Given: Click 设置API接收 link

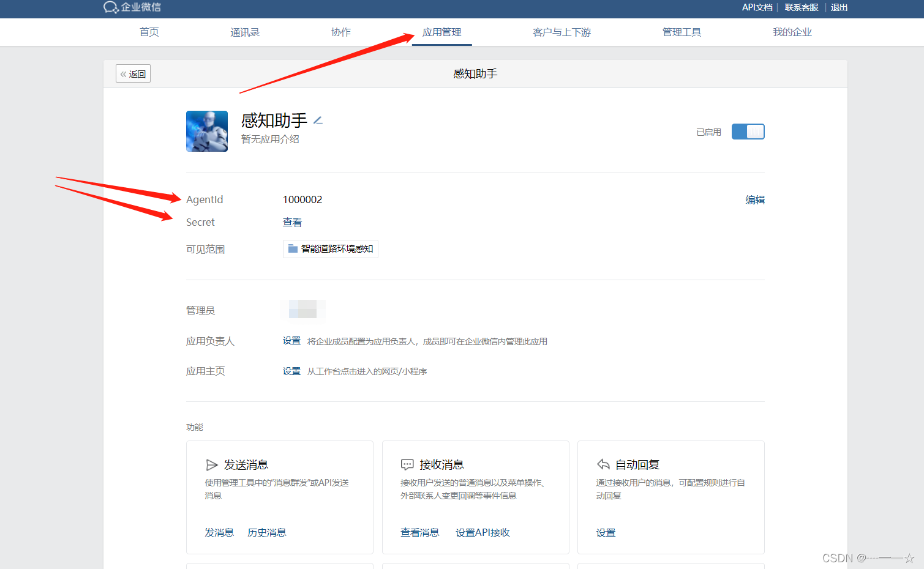Looking at the screenshot, I should tap(483, 533).
